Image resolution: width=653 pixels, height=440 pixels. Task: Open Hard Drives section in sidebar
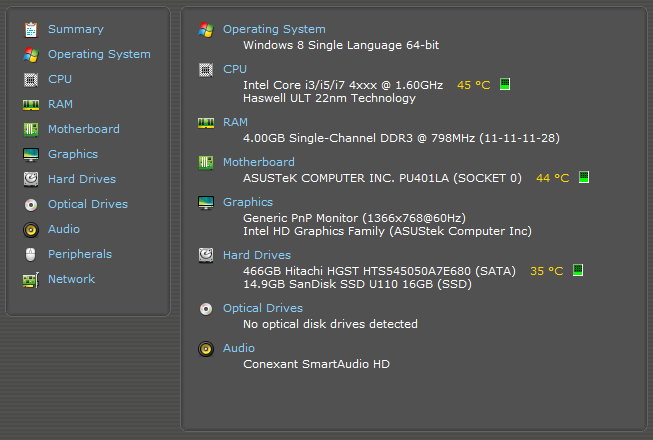tap(82, 179)
